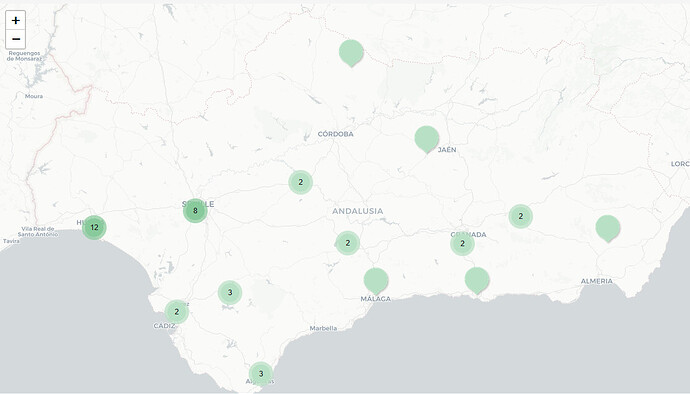Click the Córdoba city label
This screenshot has width=690, height=394.
(335, 134)
